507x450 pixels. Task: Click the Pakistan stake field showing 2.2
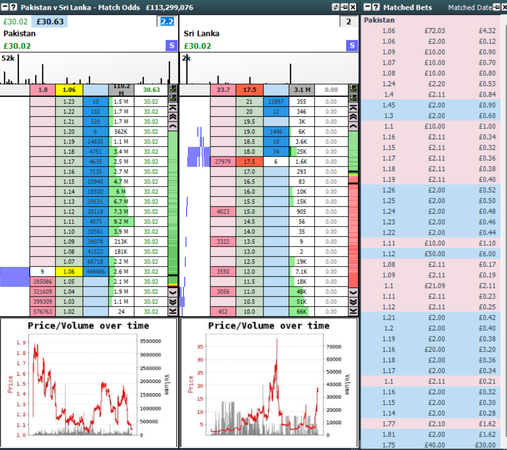pyautogui.click(x=167, y=22)
